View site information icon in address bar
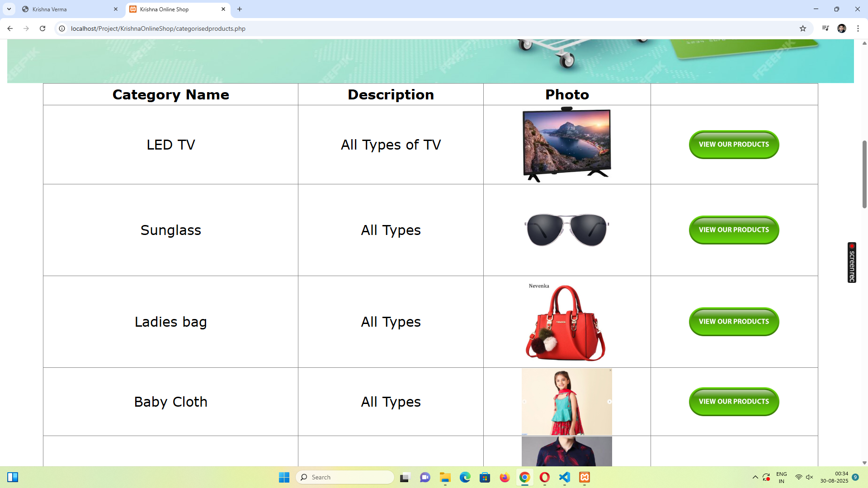 coord(62,28)
